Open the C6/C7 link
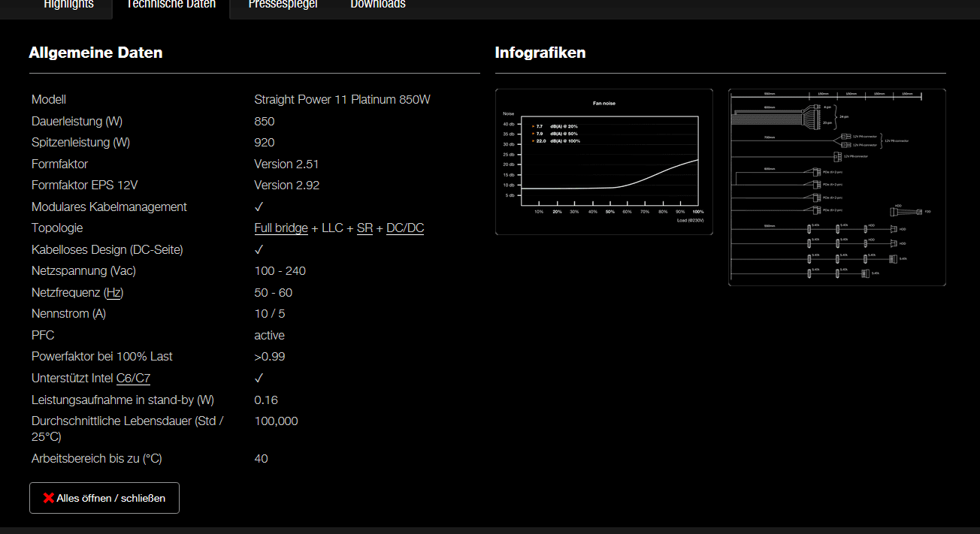Screen dimensions: 980x534 click(133, 379)
